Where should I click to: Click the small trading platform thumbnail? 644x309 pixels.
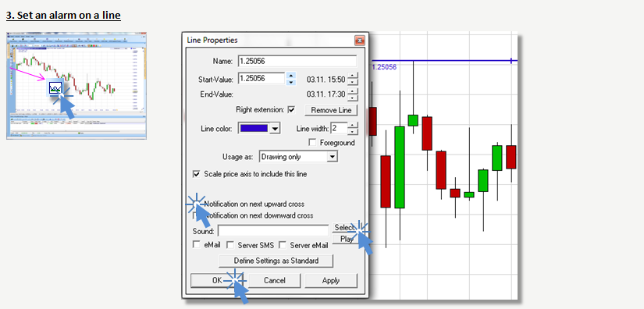(x=76, y=85)
